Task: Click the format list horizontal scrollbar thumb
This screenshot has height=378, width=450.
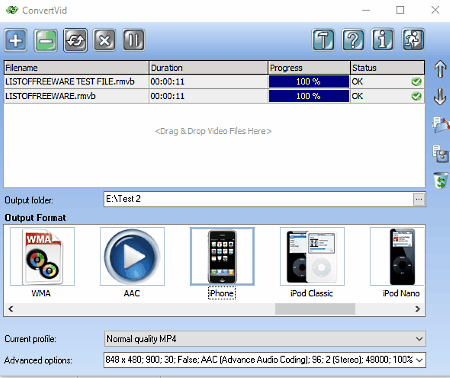Action: click(x=315, y=309)
